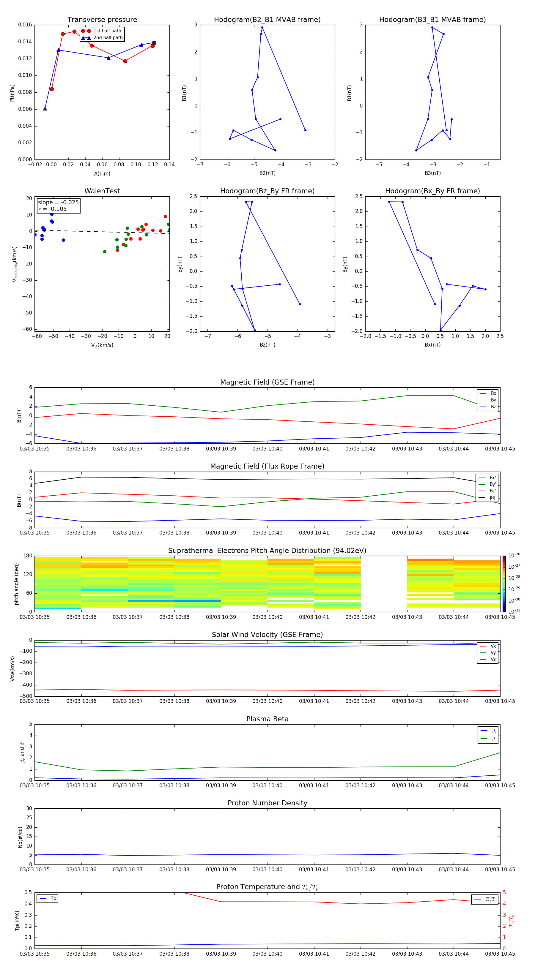Click the 'By' legend entry in GSE field plot
The height and width of the screenshot is (980, 535).
click(x=488, y=400)
